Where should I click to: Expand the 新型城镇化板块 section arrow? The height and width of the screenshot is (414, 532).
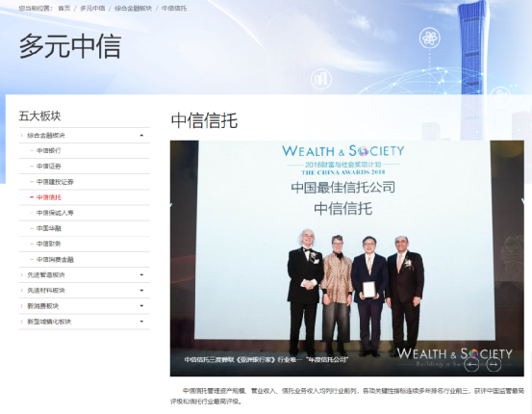tap(141, 322)
